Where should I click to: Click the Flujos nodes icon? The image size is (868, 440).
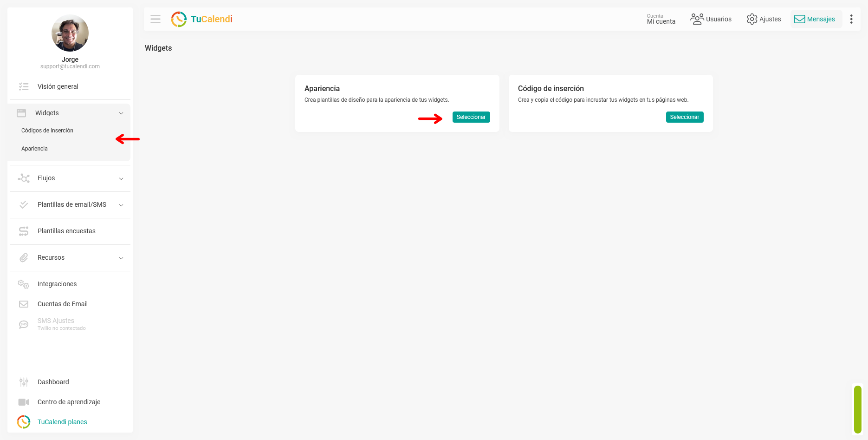[24, 178]
